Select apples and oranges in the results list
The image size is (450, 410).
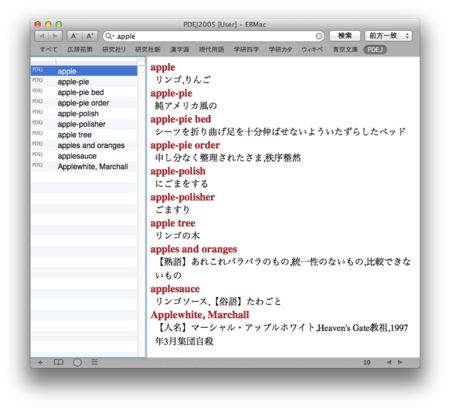coord(84,146)
